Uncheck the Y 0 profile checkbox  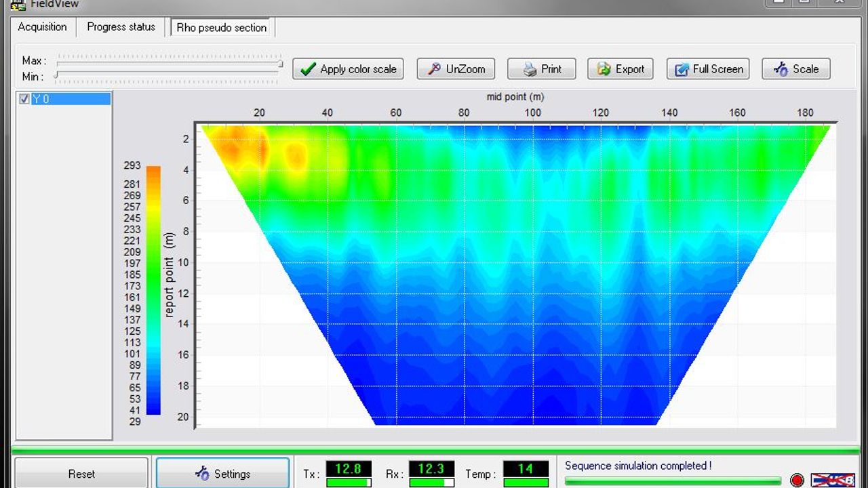[x=24, y=99]
